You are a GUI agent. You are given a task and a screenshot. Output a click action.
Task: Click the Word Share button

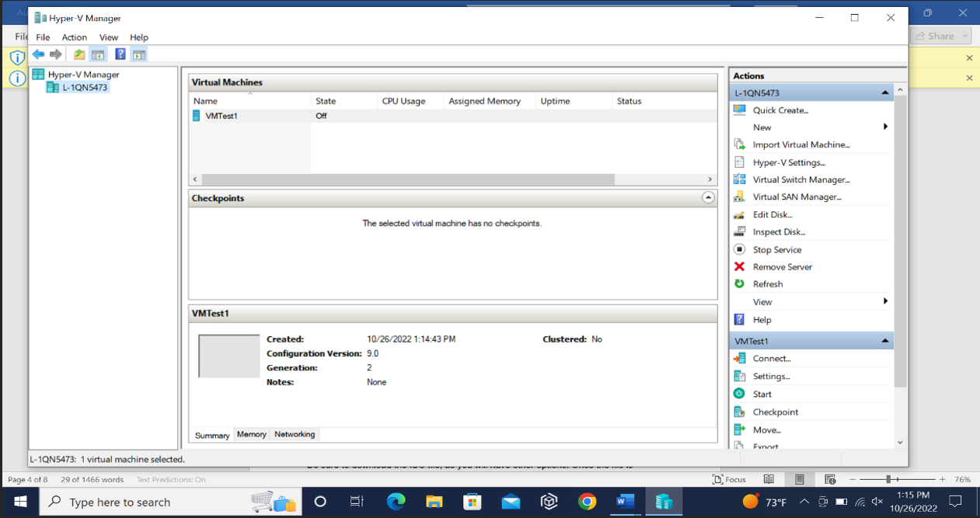pos(940,36)
